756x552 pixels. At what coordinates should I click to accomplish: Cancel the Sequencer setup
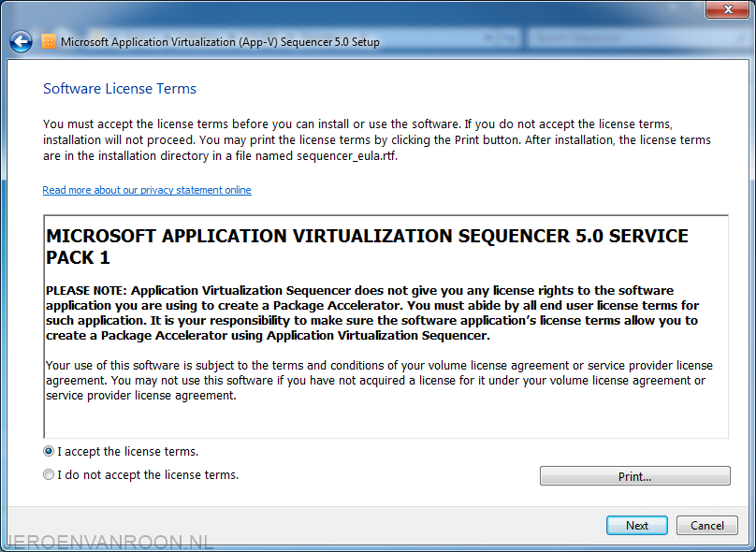707,526
